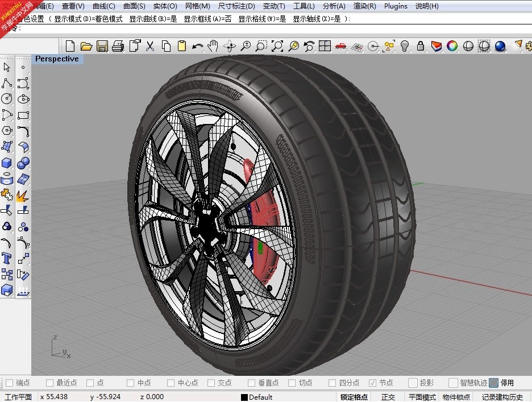Click the puzzle piece Join icon
532x402 pixels.
[x=7, y=195]
